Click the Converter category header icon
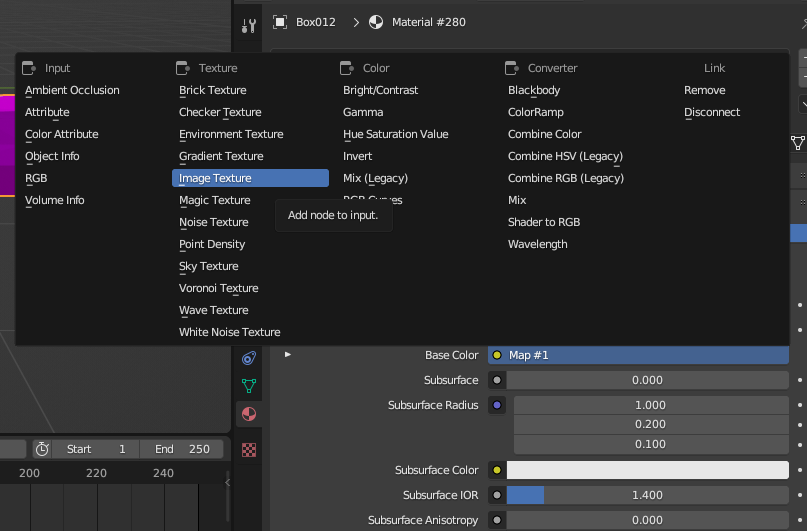This screenshot has width=807, height=531. tap(512, 68)
